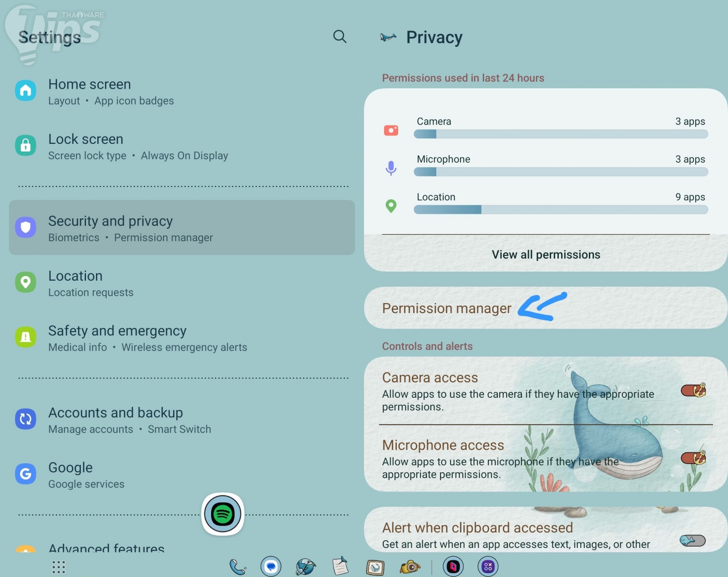Click the "Manage accounts · Smart Switch" subtitle
This screenshot has width=728, height=577.
pos(130,429)
